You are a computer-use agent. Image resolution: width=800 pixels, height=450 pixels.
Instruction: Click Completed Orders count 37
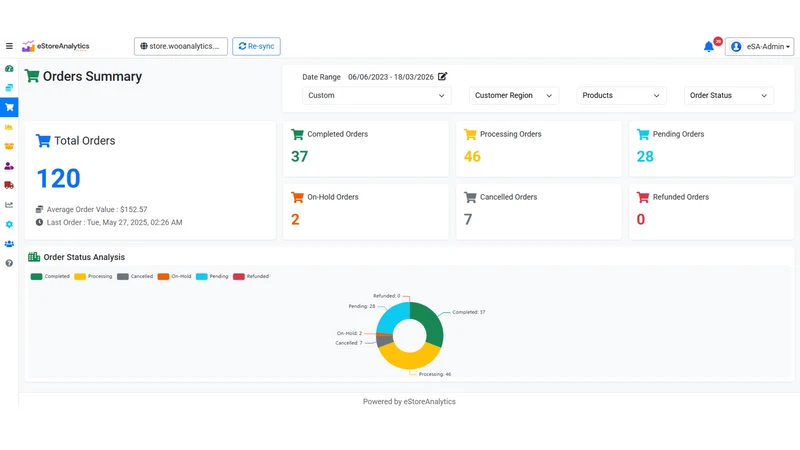click(x=299, y=157)
